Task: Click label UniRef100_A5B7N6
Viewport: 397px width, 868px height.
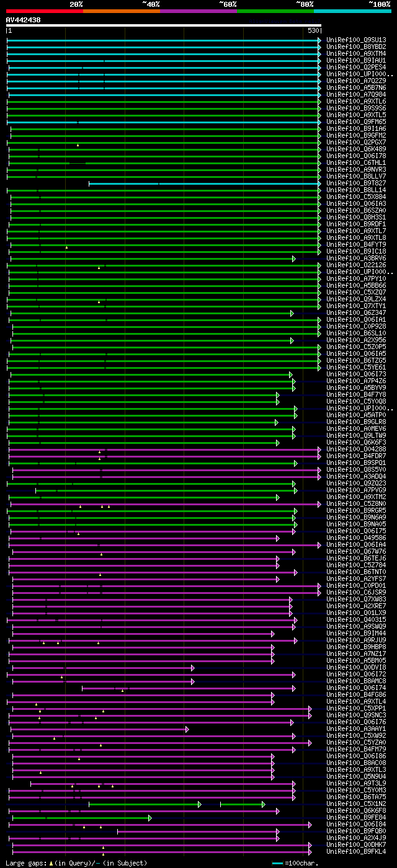Action: (356, 87)
